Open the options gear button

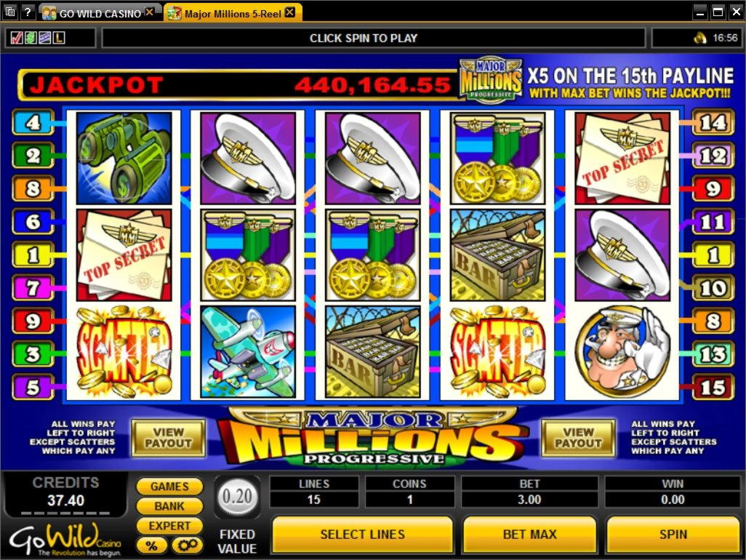pyautogui.click(x=187, y=545)
